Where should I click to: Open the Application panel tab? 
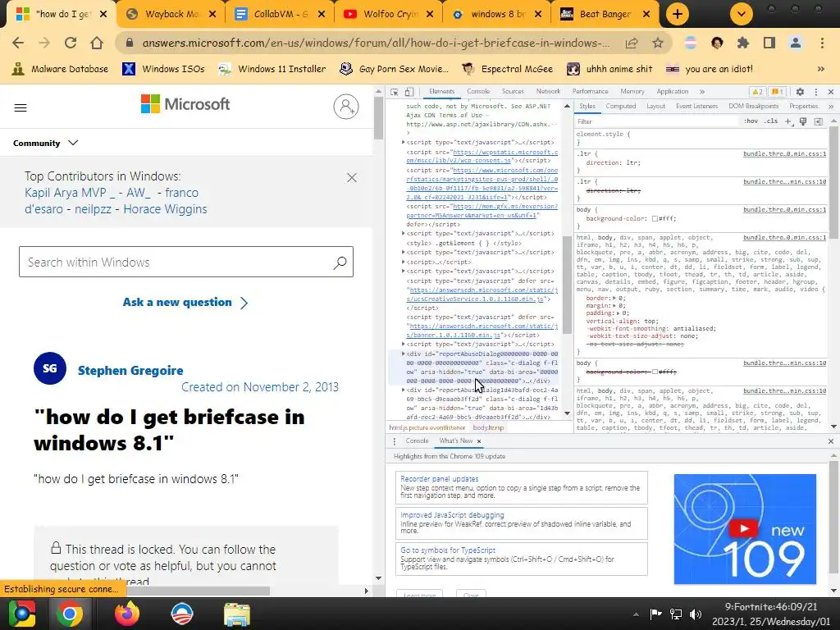673,92
